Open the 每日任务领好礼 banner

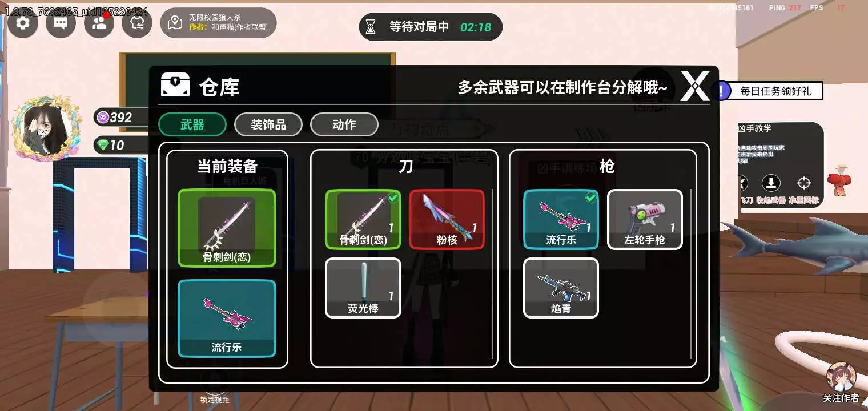click(768, 91)
